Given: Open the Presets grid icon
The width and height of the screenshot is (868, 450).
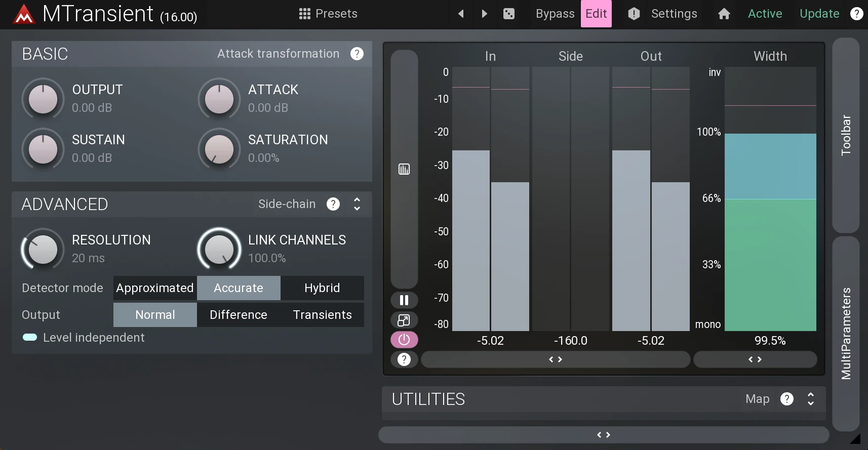Looking at the screenshot, I should coord(305,14).
